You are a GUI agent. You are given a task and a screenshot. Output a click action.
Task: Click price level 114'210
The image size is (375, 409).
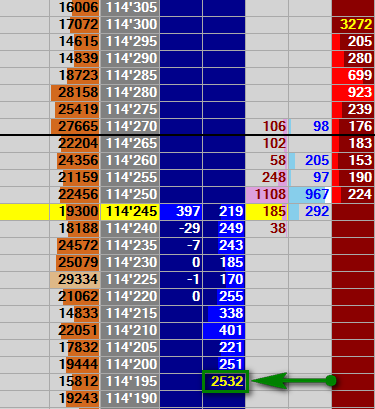point(130,330)
